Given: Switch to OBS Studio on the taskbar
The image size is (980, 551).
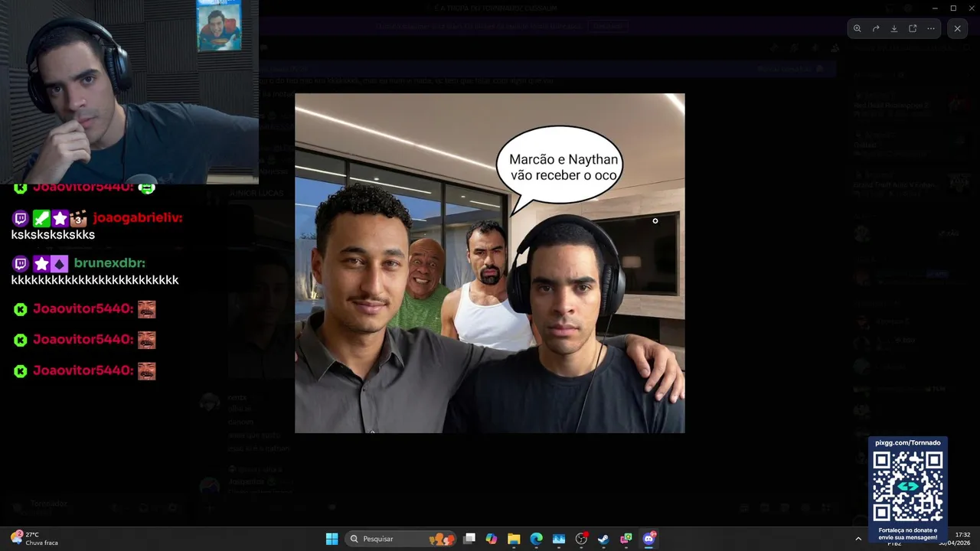Looking at the screenshot, I should [581, 539].
